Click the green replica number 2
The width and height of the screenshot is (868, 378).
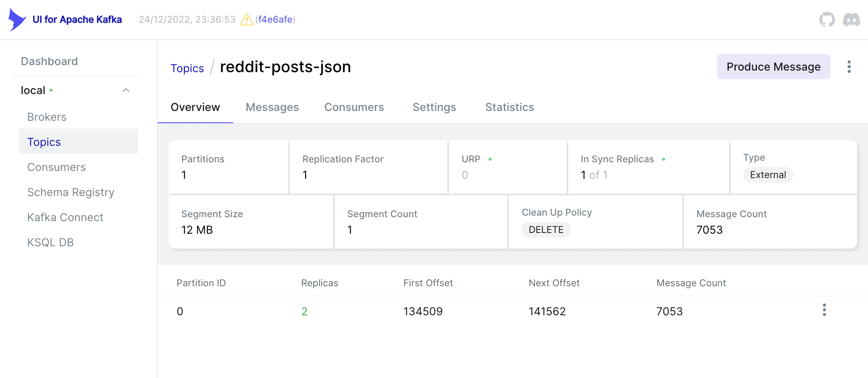coord(304,311)
